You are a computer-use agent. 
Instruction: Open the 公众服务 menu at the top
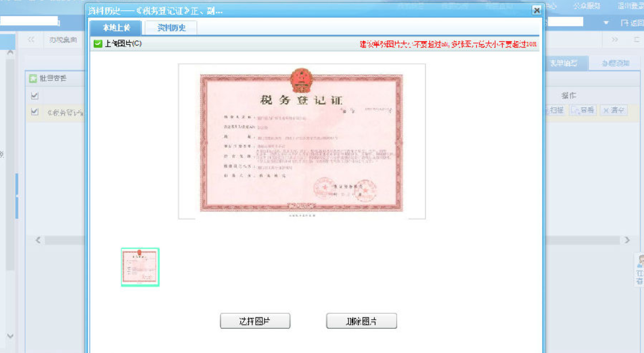click(586, 5)
